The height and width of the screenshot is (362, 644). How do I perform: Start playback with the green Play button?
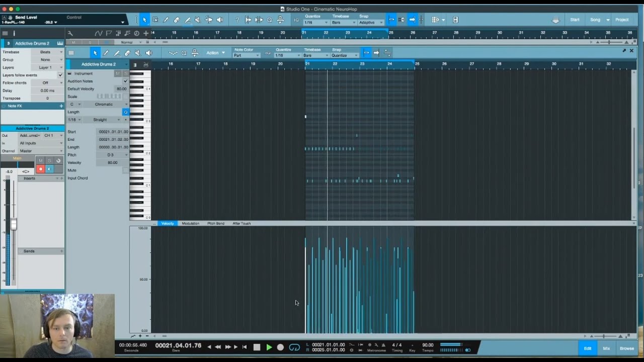tap(269, 347)
